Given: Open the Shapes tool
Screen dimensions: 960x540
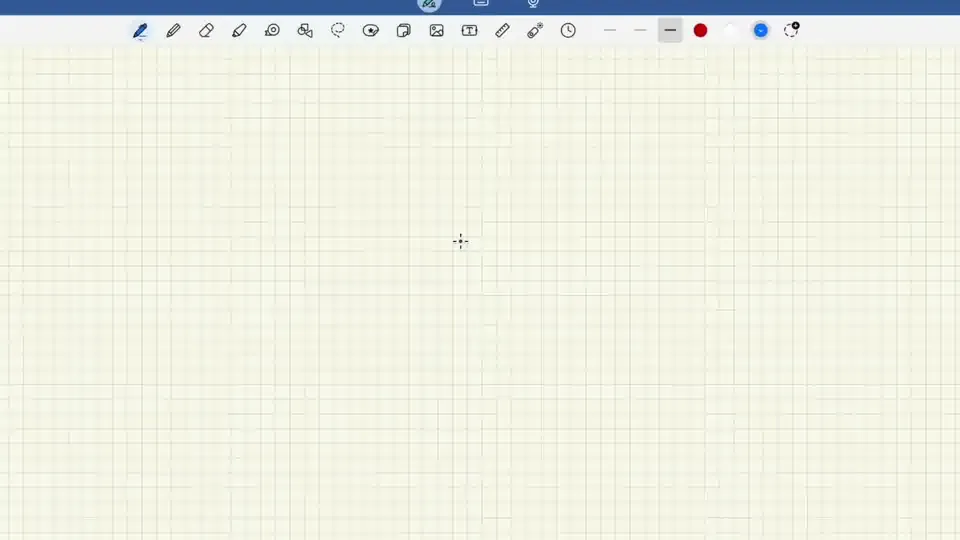Looking at the screenshot, I should coord(305,31).
